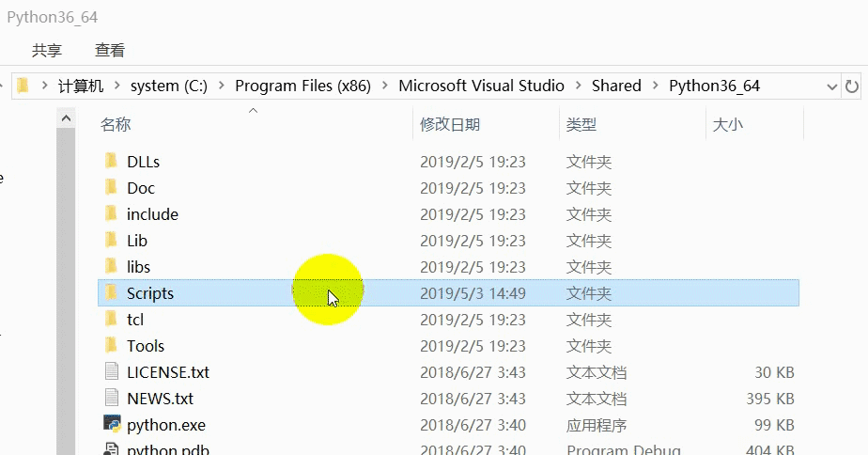Expand the chevron after Program Files (x86)

pyautogui.click(x=385, y=86)
